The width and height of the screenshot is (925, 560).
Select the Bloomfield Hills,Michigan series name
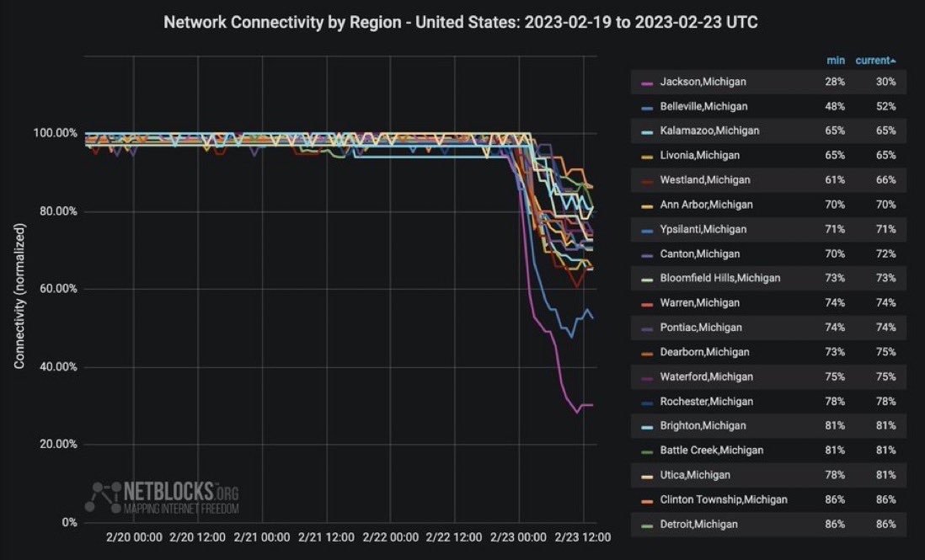pos(720,278)
